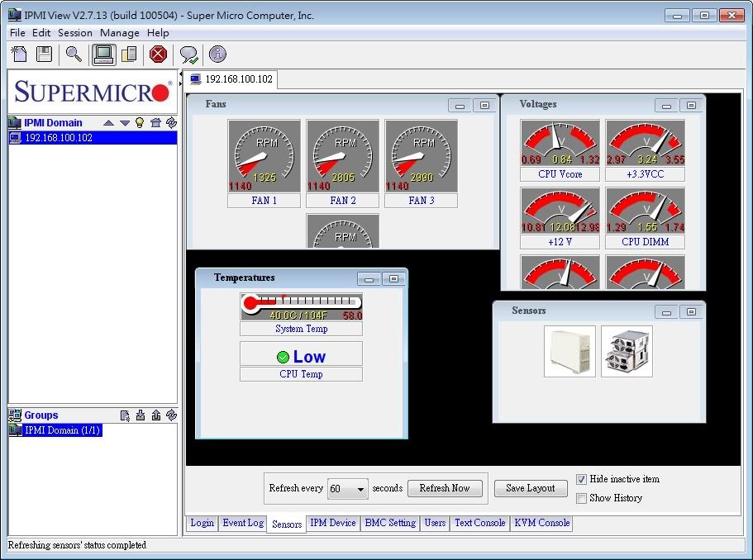
Task: Maximize the Temperatures panel
Action: (393, 279)
